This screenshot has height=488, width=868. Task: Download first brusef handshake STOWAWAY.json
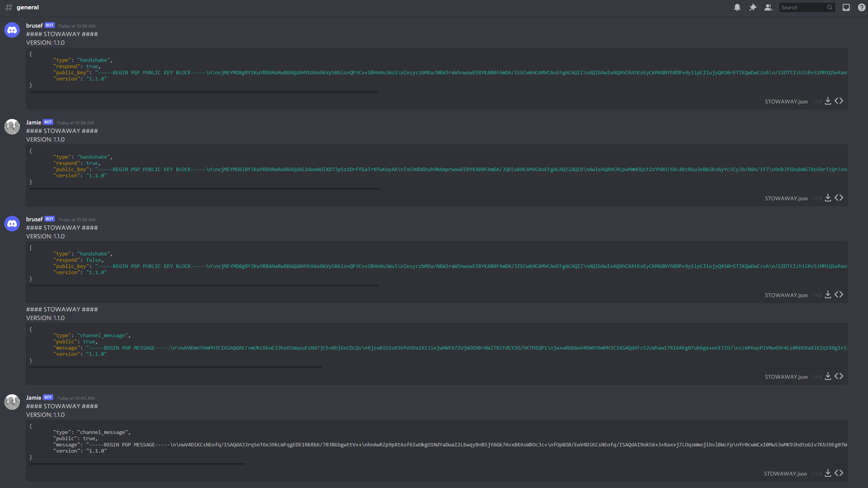[828, 101]
